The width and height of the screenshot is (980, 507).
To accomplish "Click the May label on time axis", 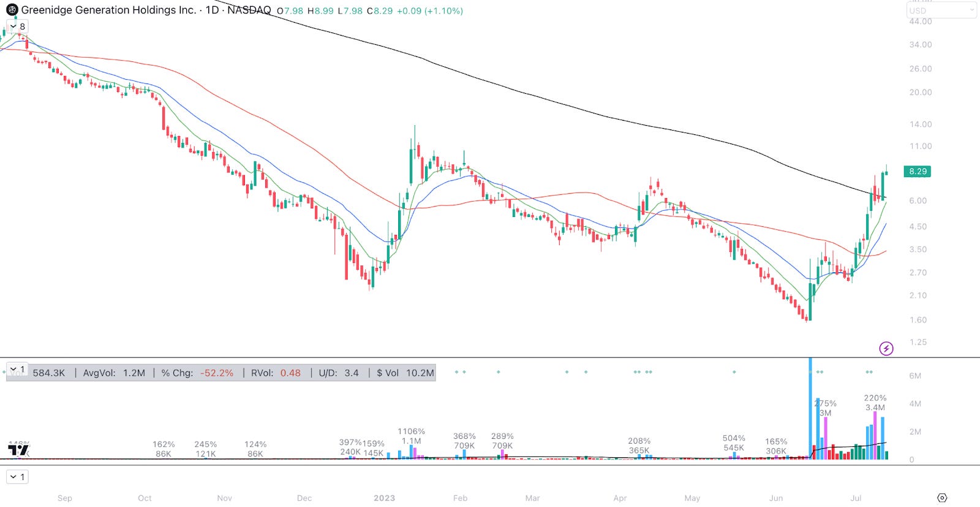I will (692, 498).
